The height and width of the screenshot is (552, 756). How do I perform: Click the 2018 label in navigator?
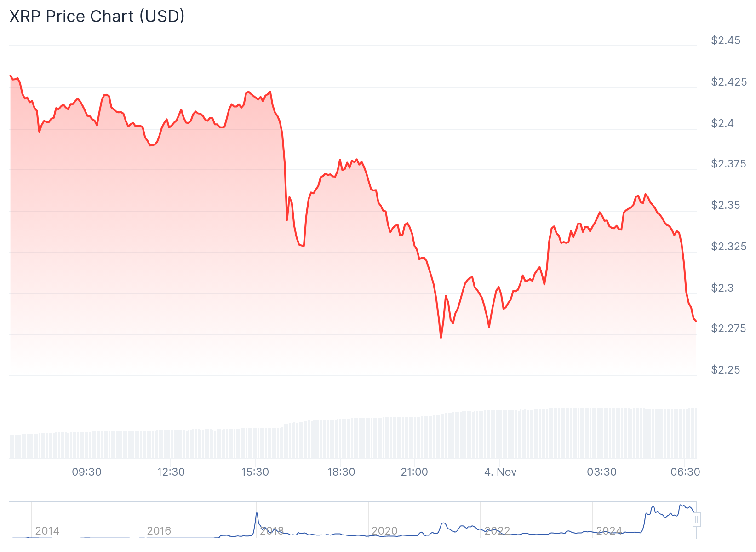pyautogui.click(x=272, y=531)
